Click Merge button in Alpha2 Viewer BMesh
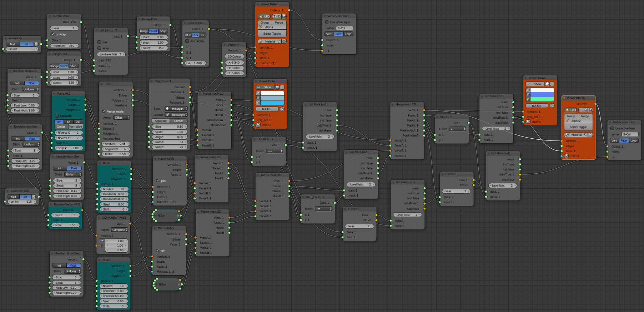 (585, 116)
